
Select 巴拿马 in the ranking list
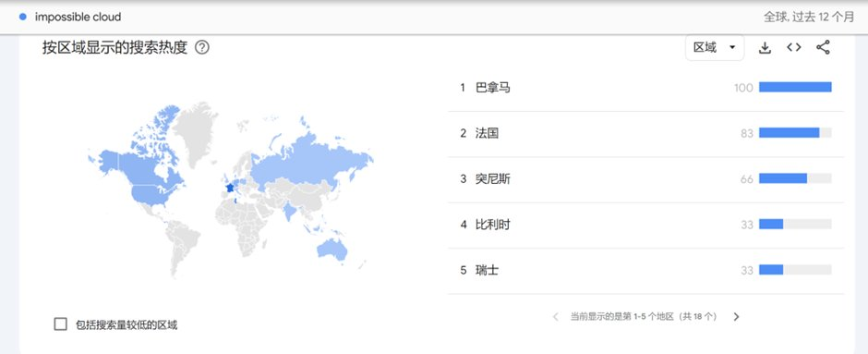[645, 88]
